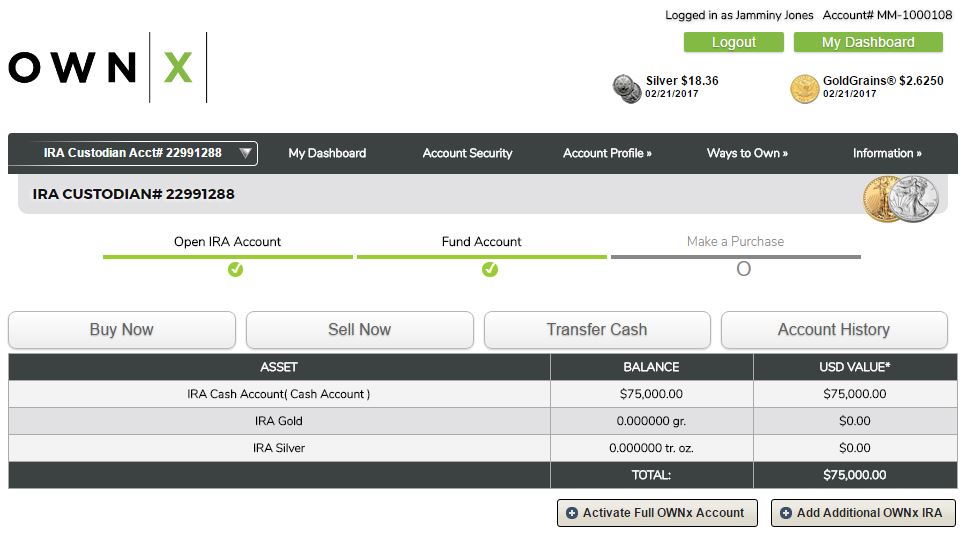Click the IRA CUSTODIAN# 22991288 heading
This screenshot has width=963, height=541.
133,194
